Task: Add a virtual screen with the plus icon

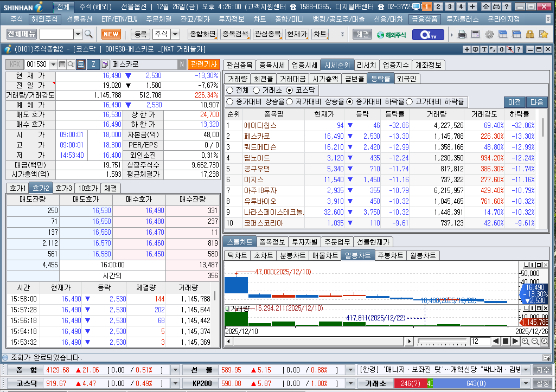Action: (x=472, y=7)
